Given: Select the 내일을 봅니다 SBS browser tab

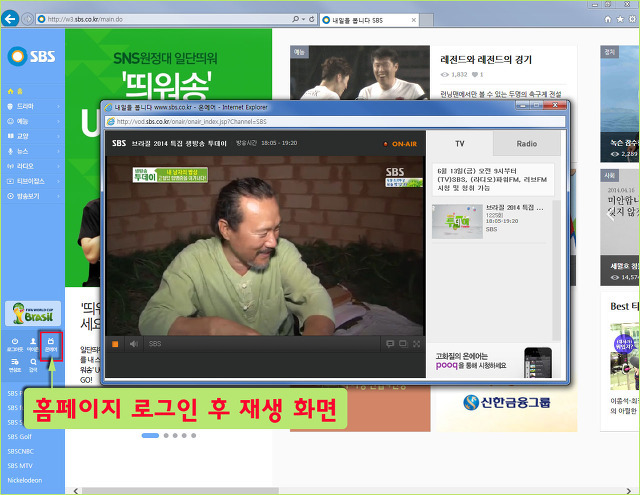Looking at the screenshot, I should tap(367, 20).
